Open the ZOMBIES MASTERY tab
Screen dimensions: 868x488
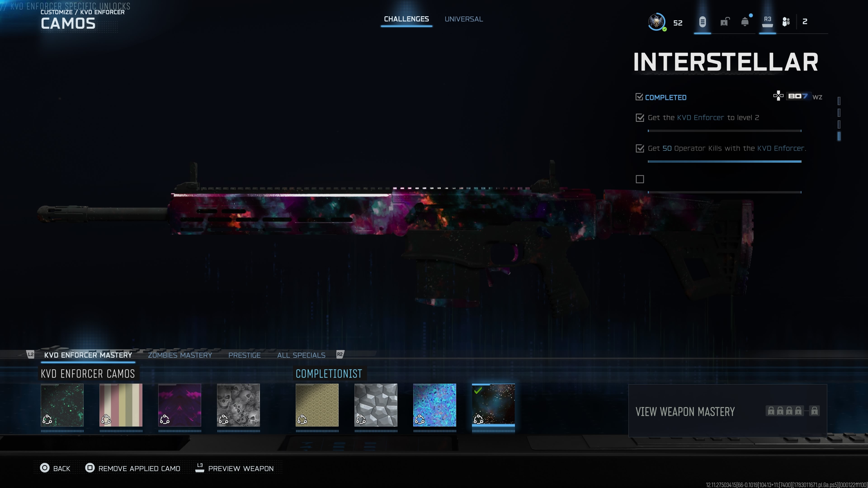pos(180,355)
